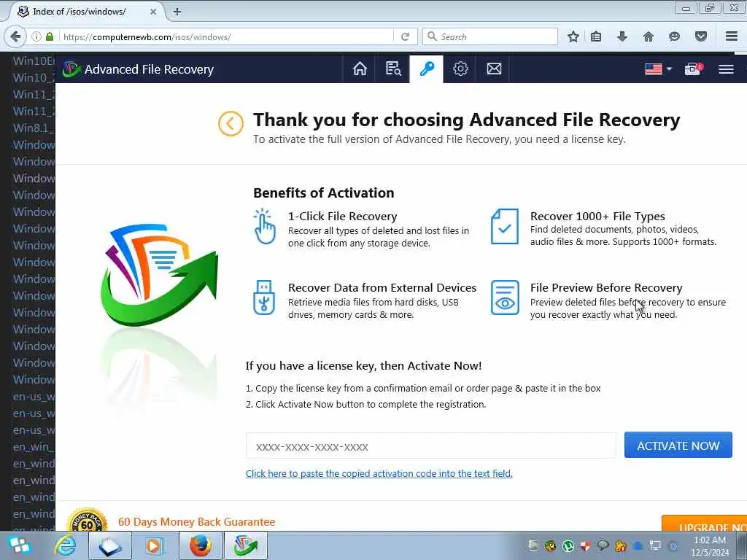Open the Windows Start menu

click(19, 545)
